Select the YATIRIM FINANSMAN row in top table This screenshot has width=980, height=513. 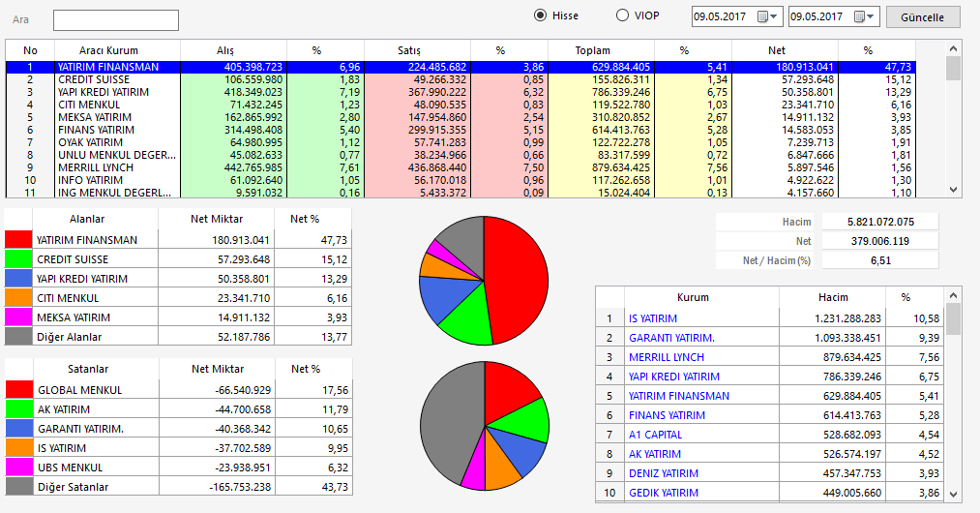point(460,67)
